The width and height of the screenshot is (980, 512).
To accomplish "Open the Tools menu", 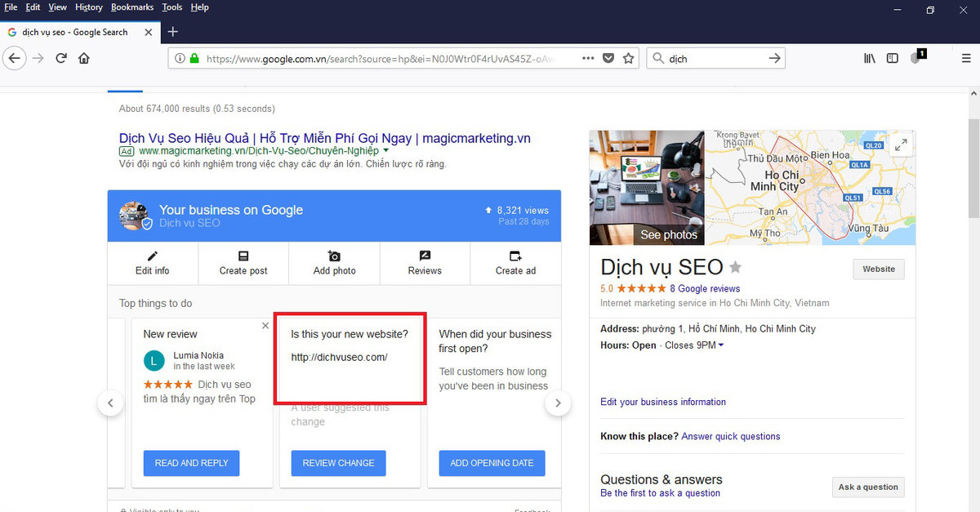I will pyautogui.click(x=172, y=7).
